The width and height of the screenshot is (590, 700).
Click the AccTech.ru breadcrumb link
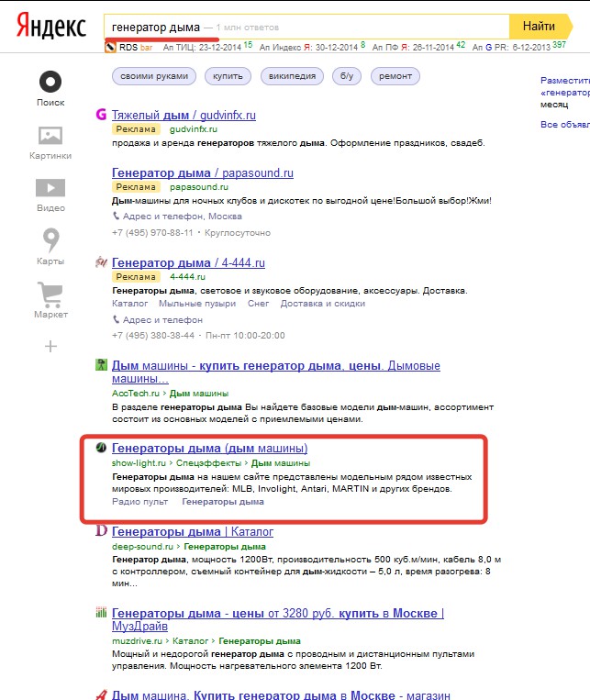135,394
